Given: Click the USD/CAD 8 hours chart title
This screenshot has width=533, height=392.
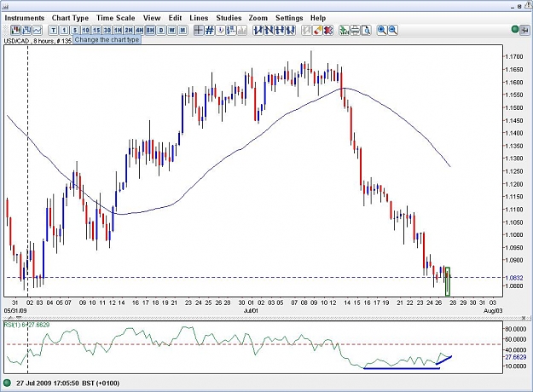Looking at the screenshot, I should point(38,41).
